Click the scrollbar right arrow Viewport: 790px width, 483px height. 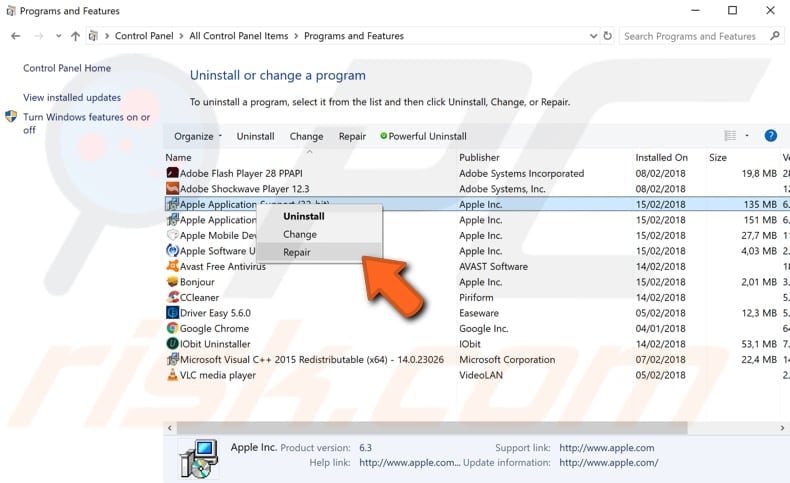782,428
